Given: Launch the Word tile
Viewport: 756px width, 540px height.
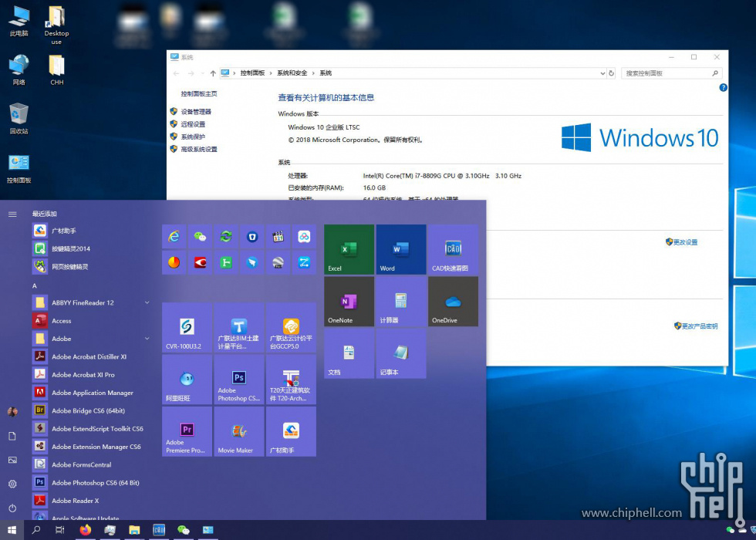Looking at the screenshot, I should 401,249.
